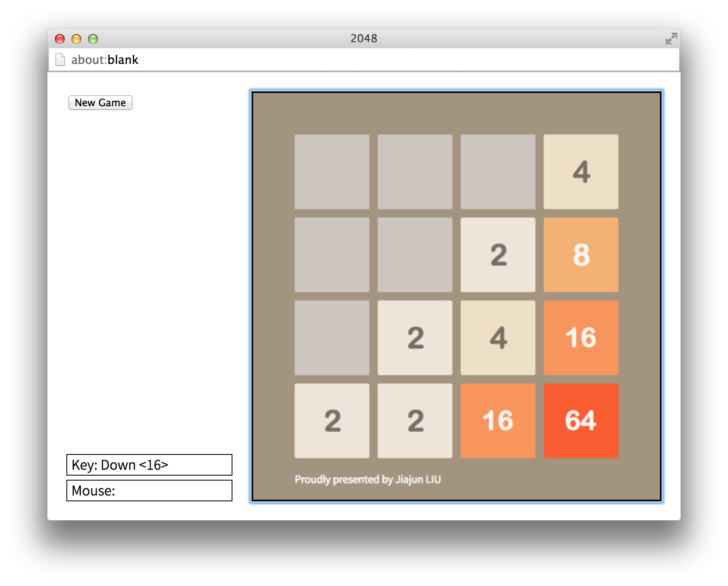
Task: Click the top-left empty grid cell
Action: tap(332, 171)
